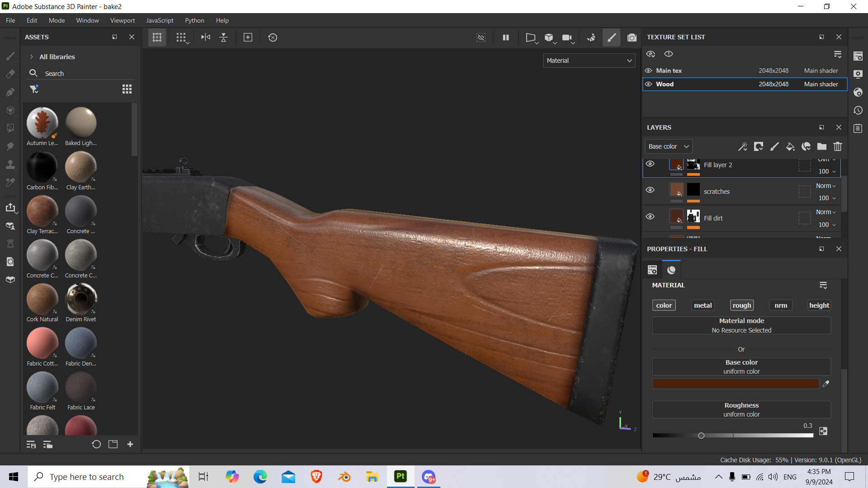Image resolution: width=868 pixels, height=488 pixels.
Task: Add a new folder in the Layers panel
Action: pyautogui.click(x=821, y=146)
